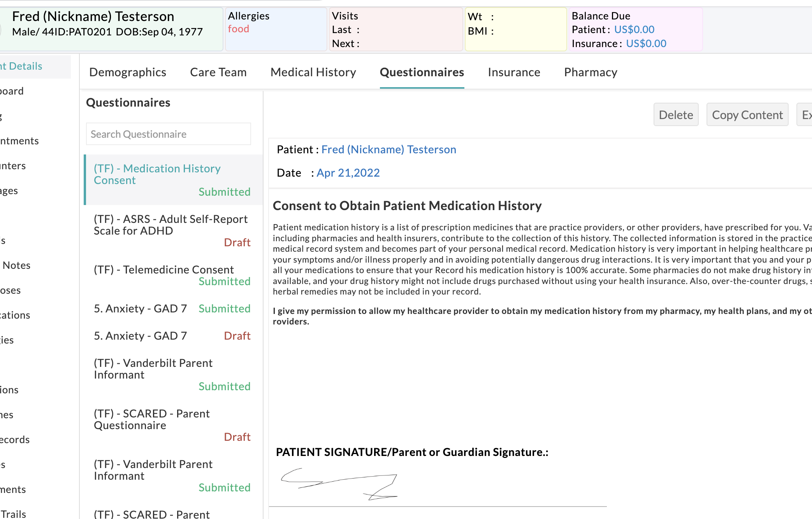Image resolution: width=812 pixels, height=519 pixels.
Task: Go to the Pharmacy tab
Action: [591, 72]
